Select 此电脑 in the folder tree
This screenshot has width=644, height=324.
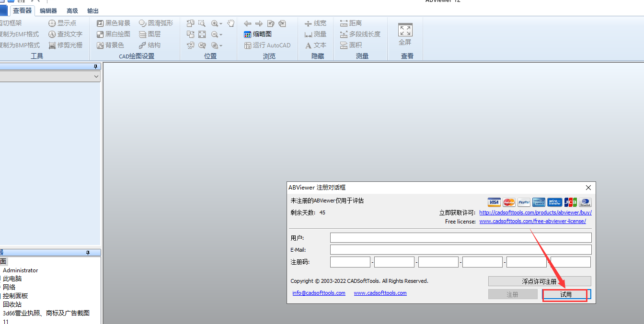[x=12, y=279]
